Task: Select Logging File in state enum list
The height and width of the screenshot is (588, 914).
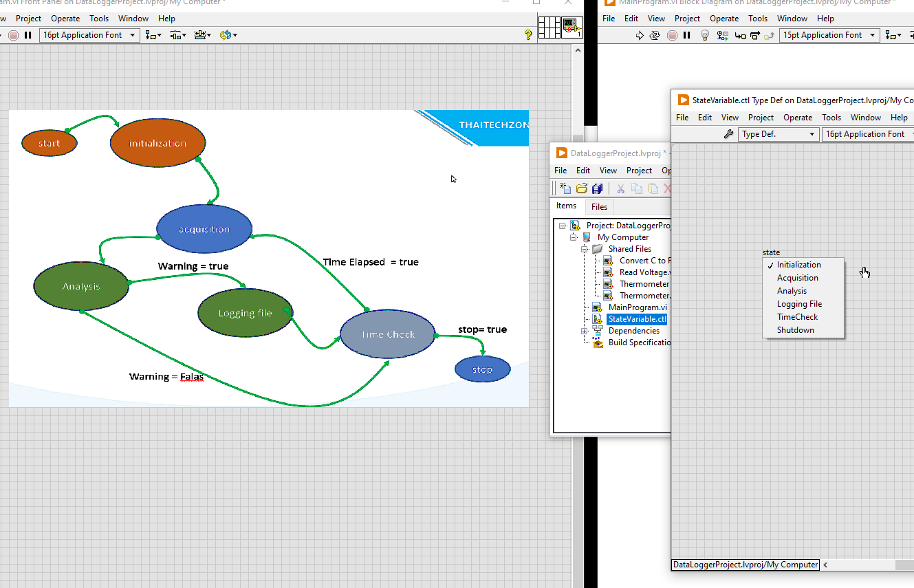Action: click(x=803, y=304)
